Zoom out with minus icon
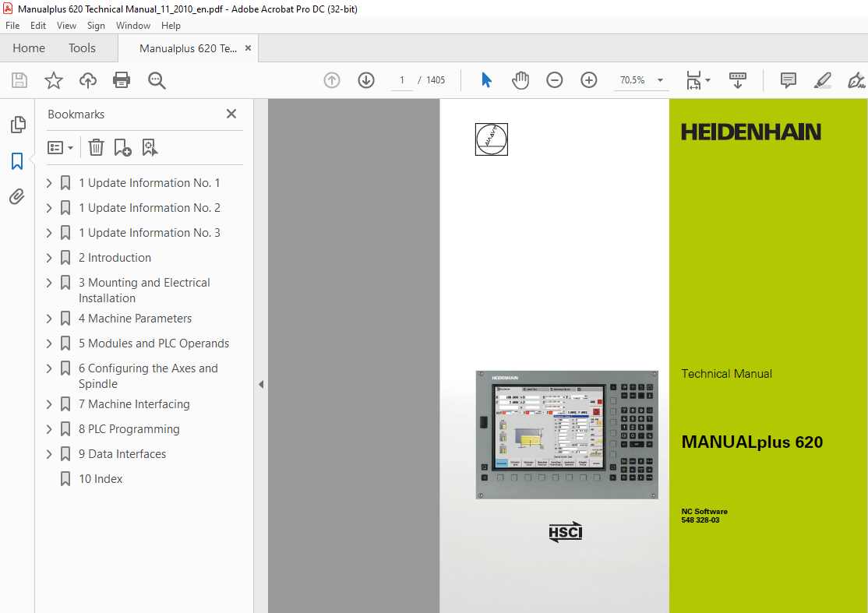The width and height of the screenshot is (868, 613). [x=554, y=80]
